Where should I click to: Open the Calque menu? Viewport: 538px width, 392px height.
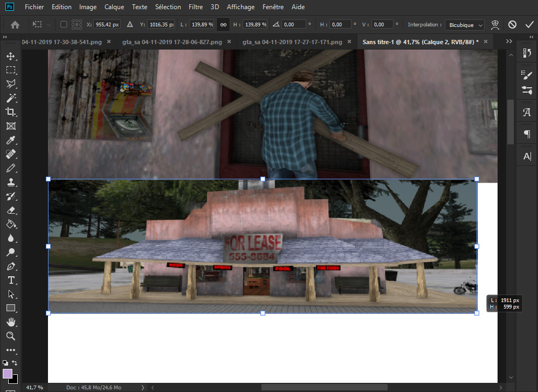coord(114,7)
